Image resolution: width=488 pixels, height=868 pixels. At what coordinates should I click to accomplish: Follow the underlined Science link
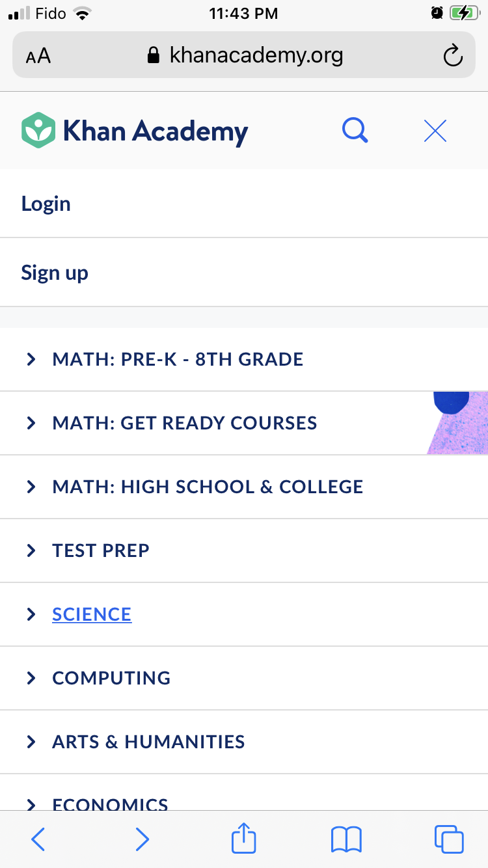point(92,614)
